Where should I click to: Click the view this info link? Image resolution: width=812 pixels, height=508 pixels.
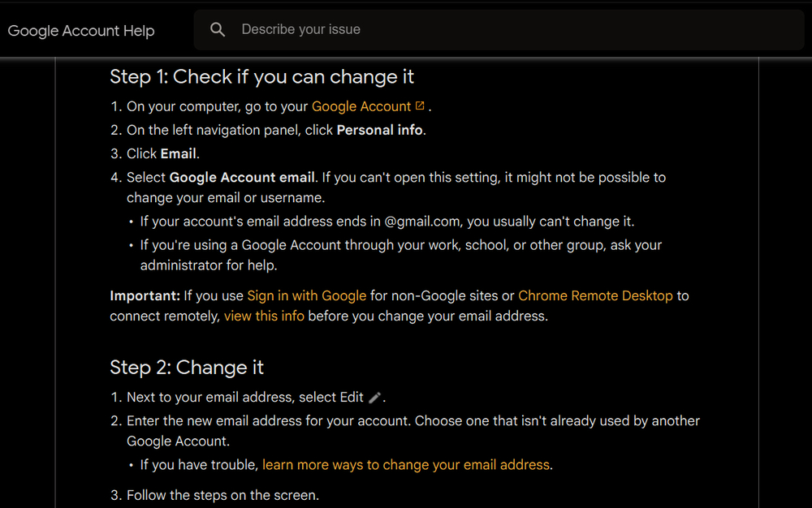[264, 316]
